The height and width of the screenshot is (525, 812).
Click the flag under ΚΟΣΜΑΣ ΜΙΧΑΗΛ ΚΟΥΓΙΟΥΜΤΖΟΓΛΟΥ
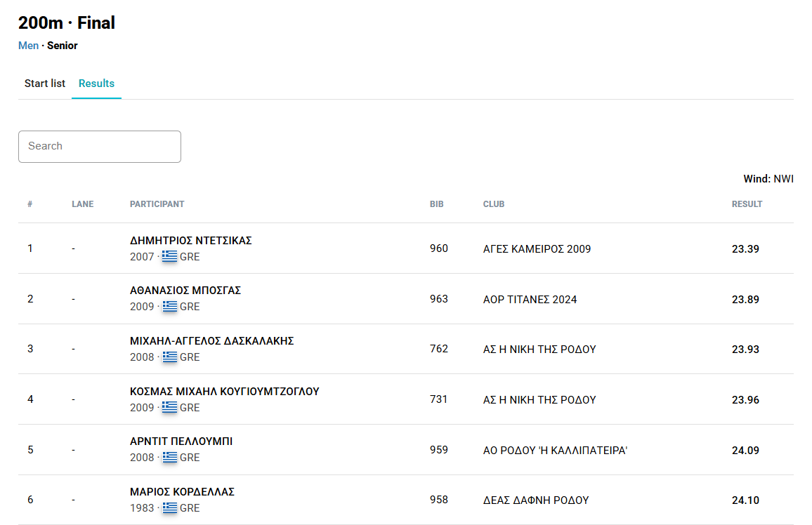(169, 408)
